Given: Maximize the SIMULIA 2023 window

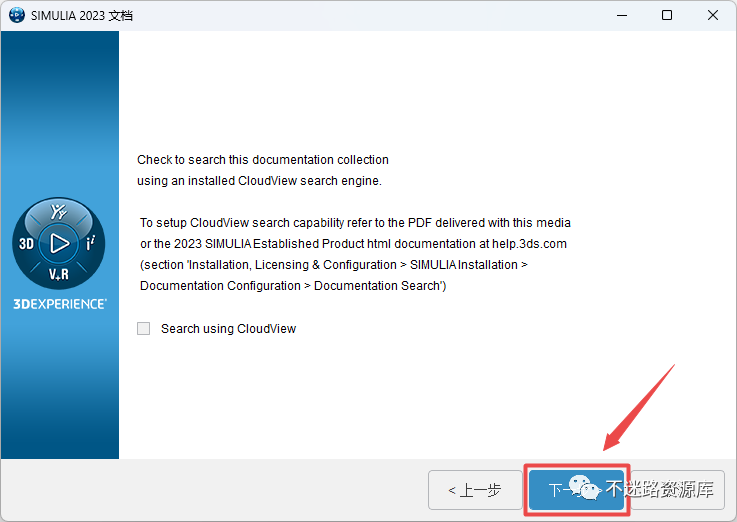Looking at the screenshot, I should click(x=666, y=15).
